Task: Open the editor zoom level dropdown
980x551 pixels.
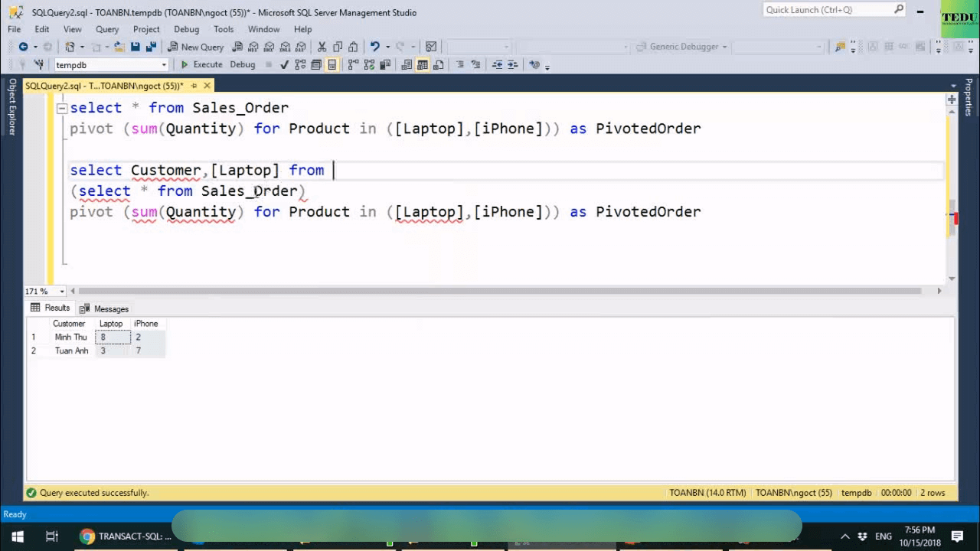Action: (63, 291)
